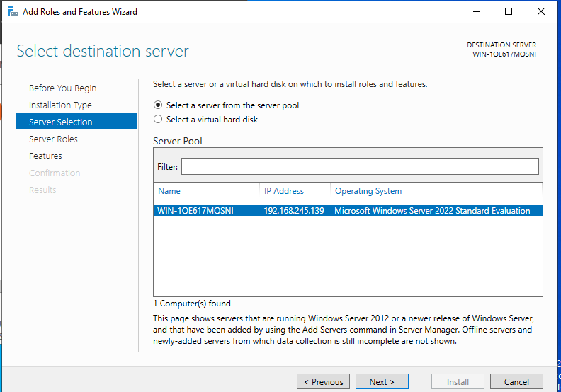Viewport: 561px width, 392px height.
Task: Select Server Selection step in sidebar
Action: click(x=76, y=122)
